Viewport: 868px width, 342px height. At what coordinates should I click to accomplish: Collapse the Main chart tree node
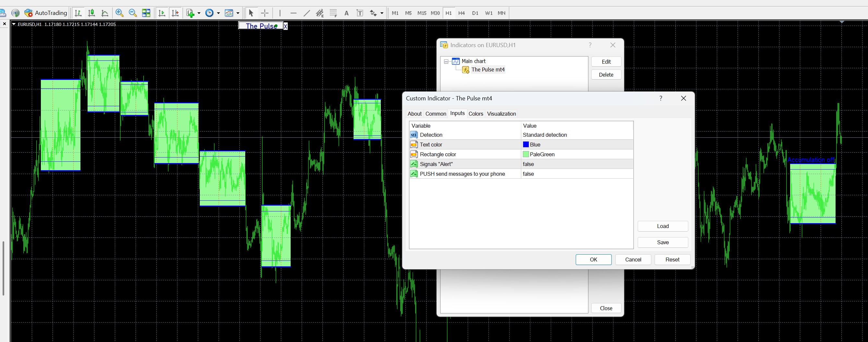coord(446,61)
